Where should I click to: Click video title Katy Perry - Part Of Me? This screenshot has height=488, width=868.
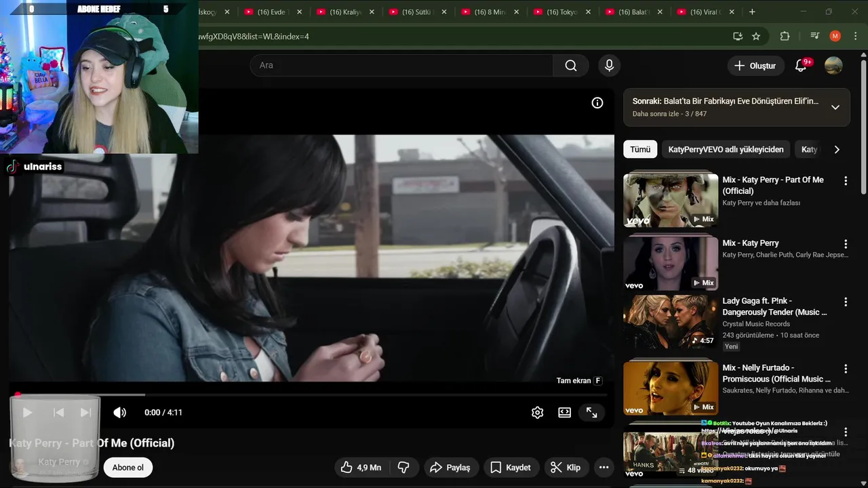tap(92, 443)
